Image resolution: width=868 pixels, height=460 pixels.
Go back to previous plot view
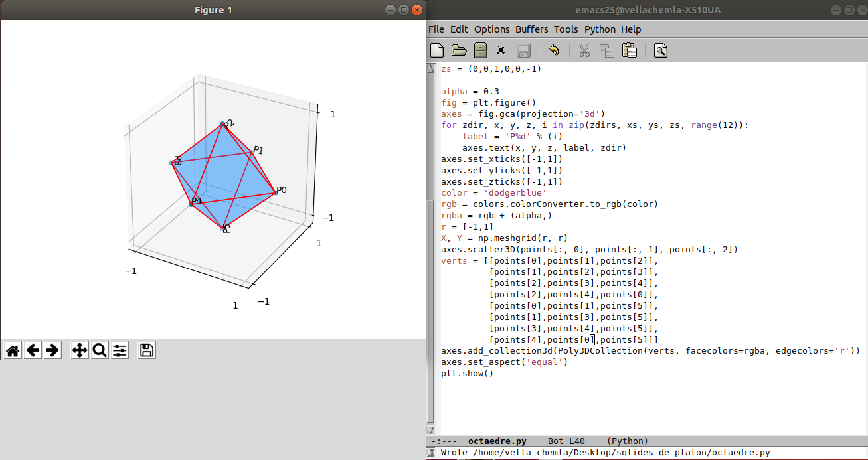tap(33, 350)
